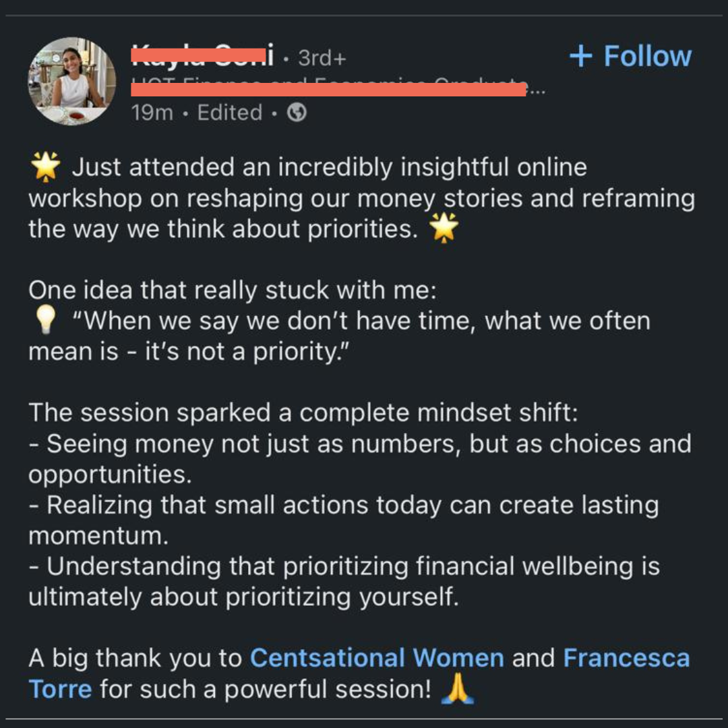The image size is (728, 728).
Task: Click the praying hands emoji
Action: (x=458, y=690)
